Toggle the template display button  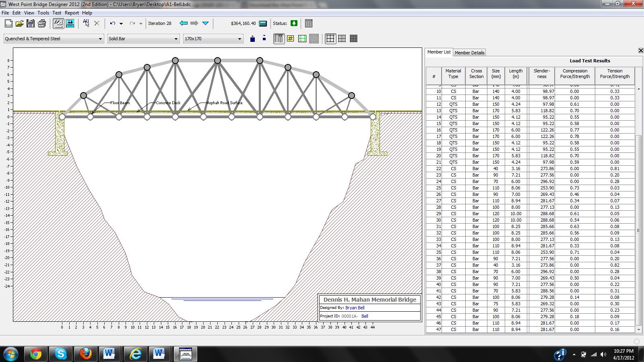(314, 39)
